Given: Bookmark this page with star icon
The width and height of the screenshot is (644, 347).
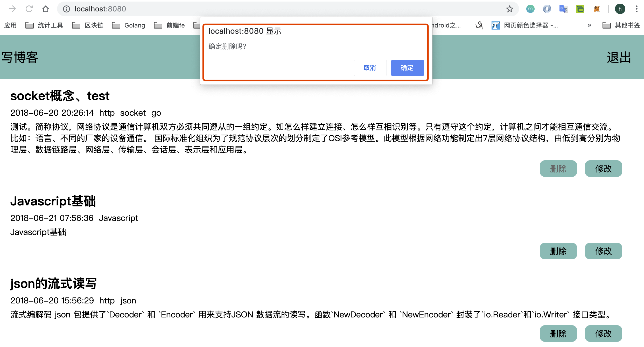Looking at the screenshot, I should (509, 9).
